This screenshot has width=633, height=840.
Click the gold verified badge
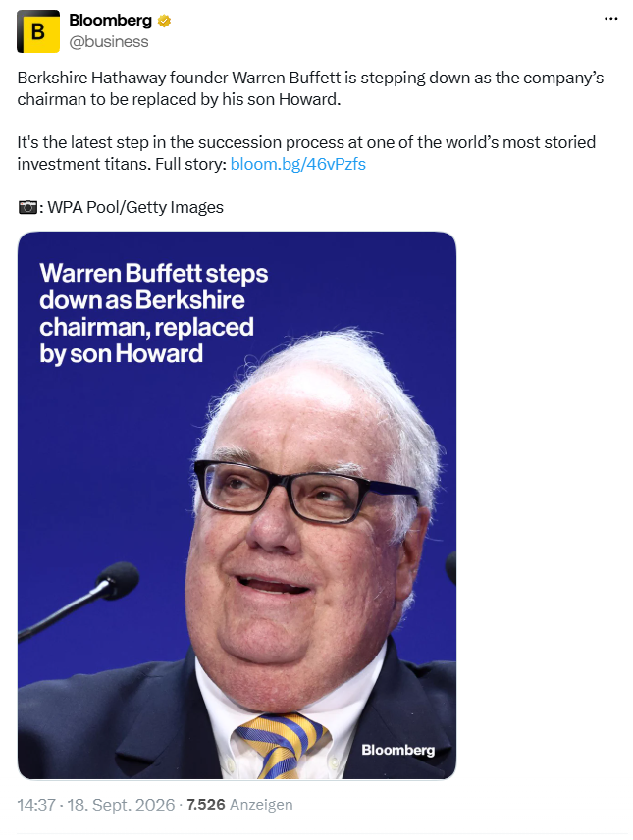click(164, 22)
